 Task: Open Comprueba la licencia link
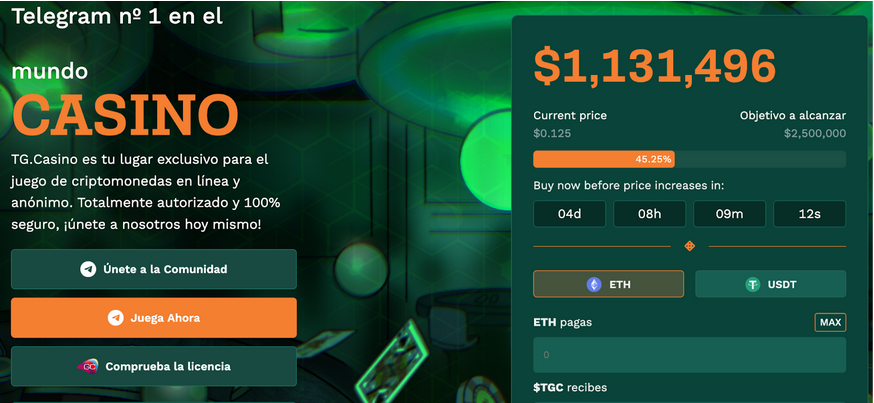click(x=154, y=366)
